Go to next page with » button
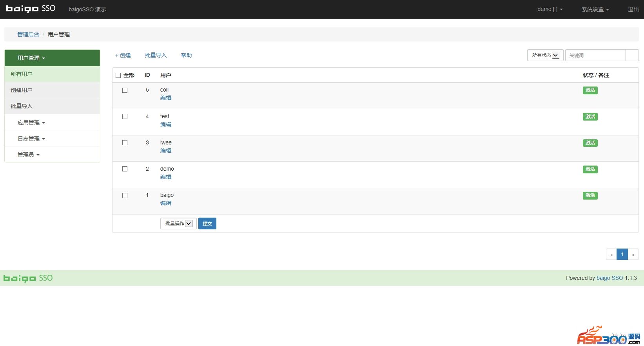Viewport: 644px width, 346px height. (x=633, y=254)
